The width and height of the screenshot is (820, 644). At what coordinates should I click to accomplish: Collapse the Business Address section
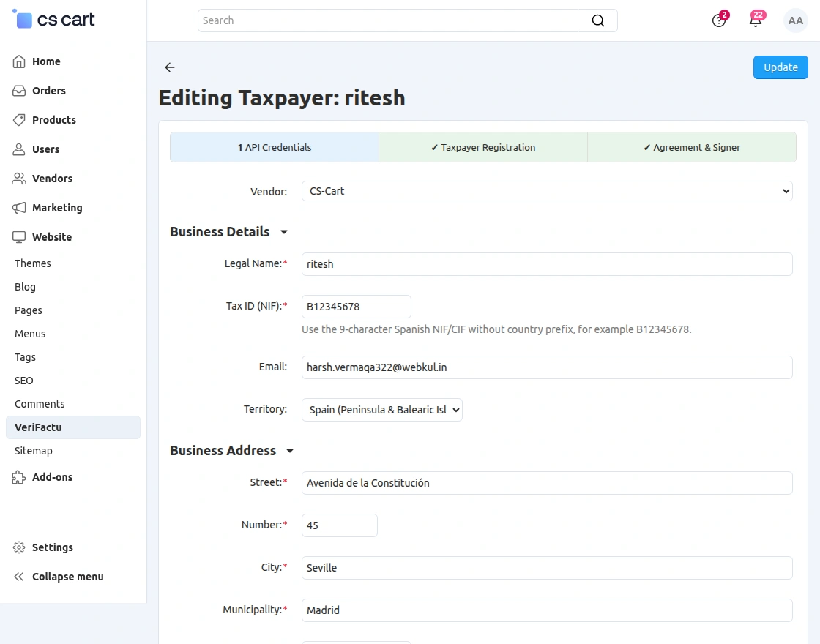(x=290, y=451)
